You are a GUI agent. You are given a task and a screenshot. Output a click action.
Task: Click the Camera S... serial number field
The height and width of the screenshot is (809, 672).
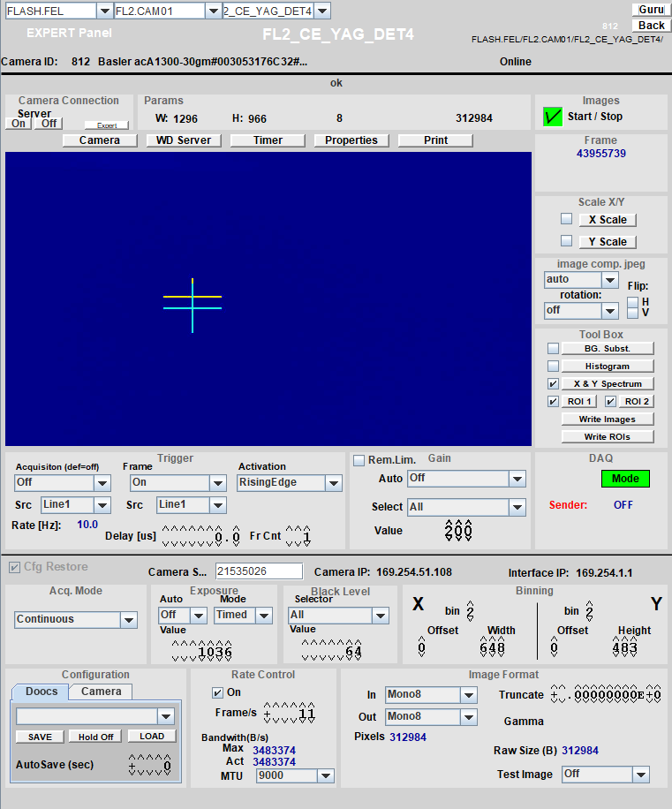click(x=259, y=571)
